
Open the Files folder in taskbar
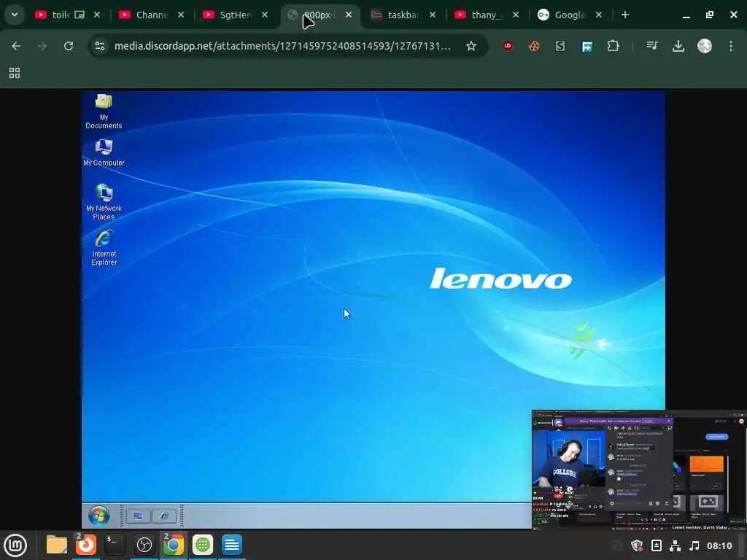click(57, 545)
